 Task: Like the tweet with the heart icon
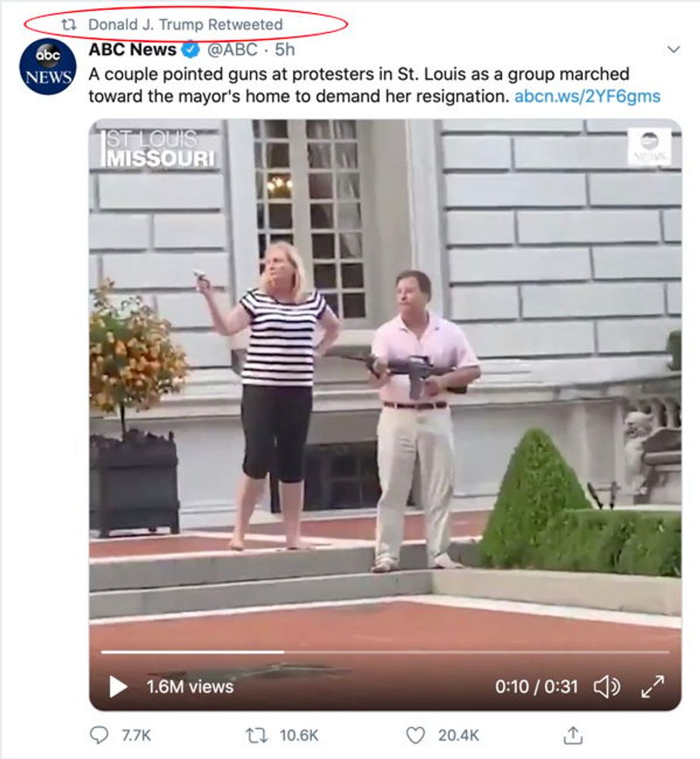415,735
